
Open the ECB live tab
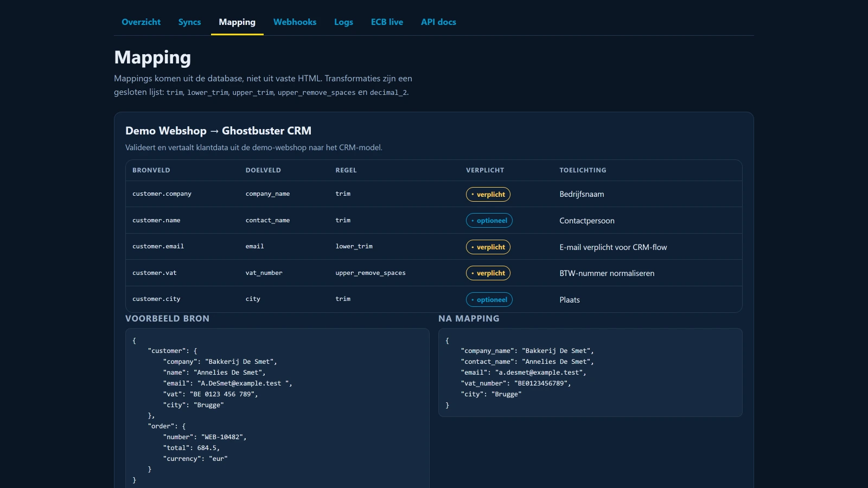tap(387, 22)
